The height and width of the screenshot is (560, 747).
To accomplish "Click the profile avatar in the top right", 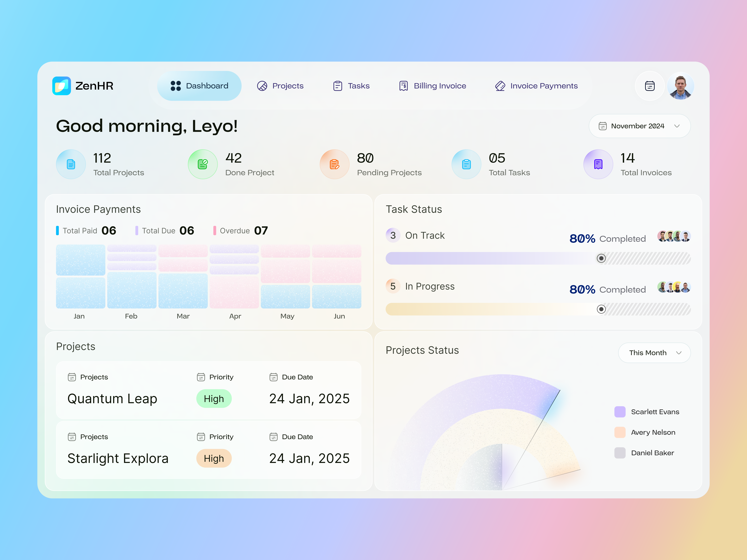I will [681, 86].
